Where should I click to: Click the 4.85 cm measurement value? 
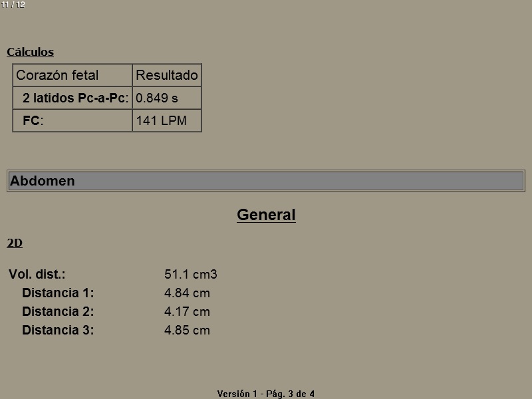187,331
